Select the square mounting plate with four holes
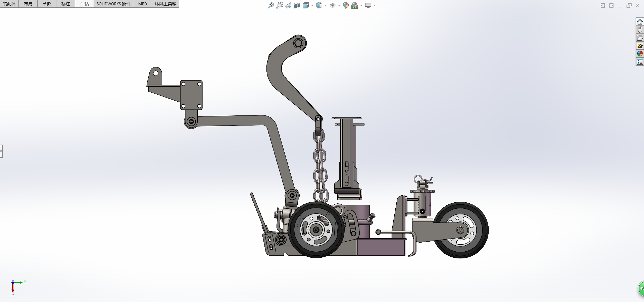This screenshot has height=302, width=644. point(191,95)
